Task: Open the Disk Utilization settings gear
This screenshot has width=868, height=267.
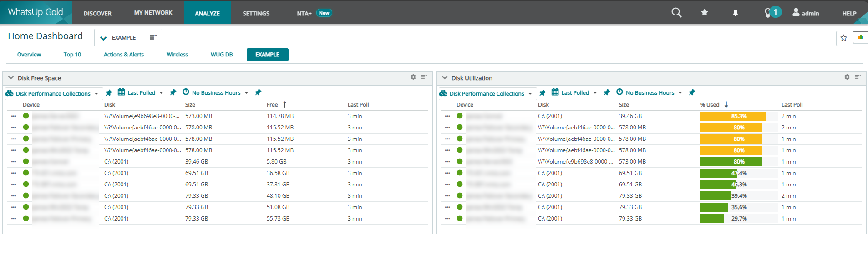Action: point(847,77)
